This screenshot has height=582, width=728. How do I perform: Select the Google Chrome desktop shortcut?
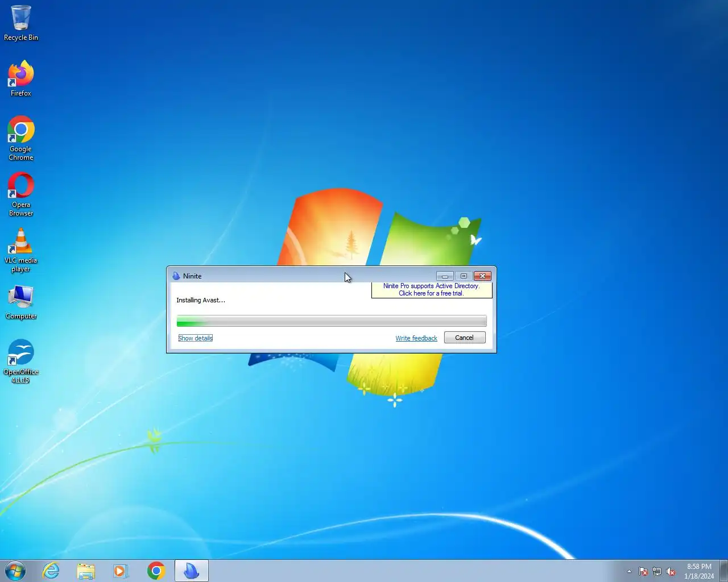coord(21,138)
